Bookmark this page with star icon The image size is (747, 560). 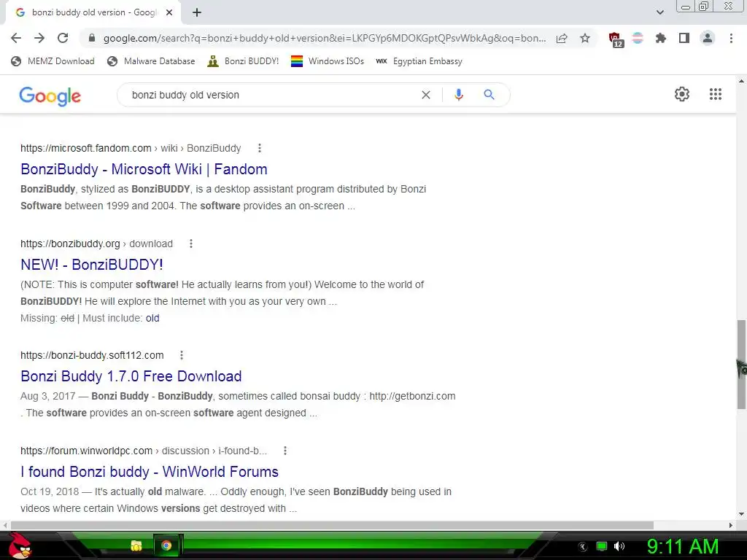(x=585, y=38)
